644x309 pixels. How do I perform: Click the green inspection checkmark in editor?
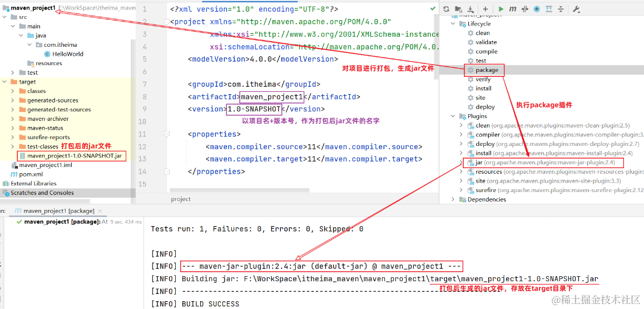[x=433, y=8]
